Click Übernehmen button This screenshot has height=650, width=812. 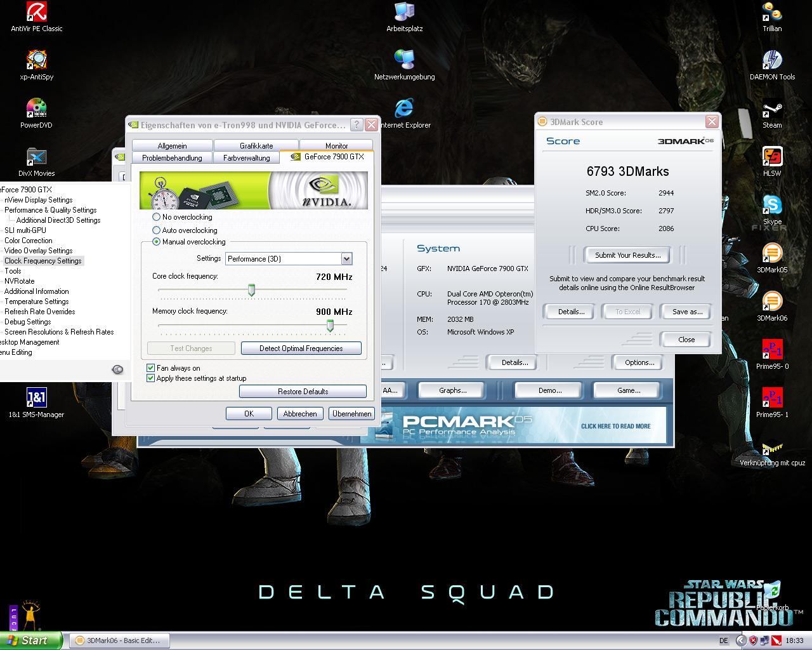point(351,413)
